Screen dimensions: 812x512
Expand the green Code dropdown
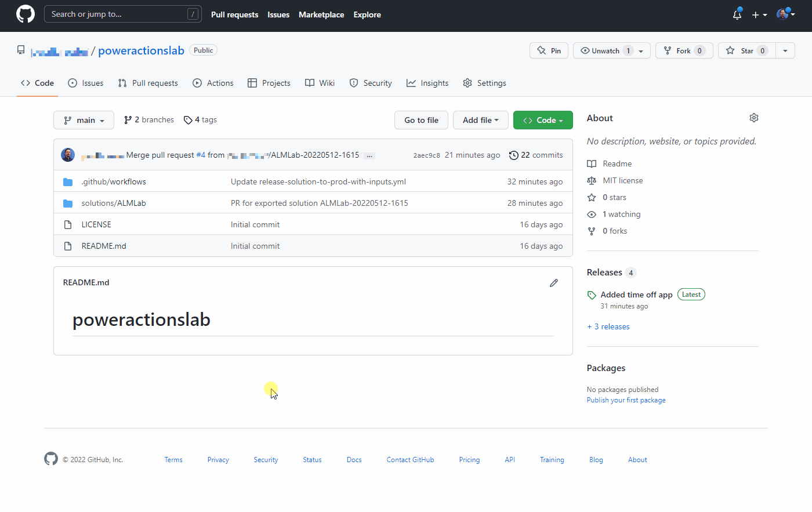pos(543,119)
